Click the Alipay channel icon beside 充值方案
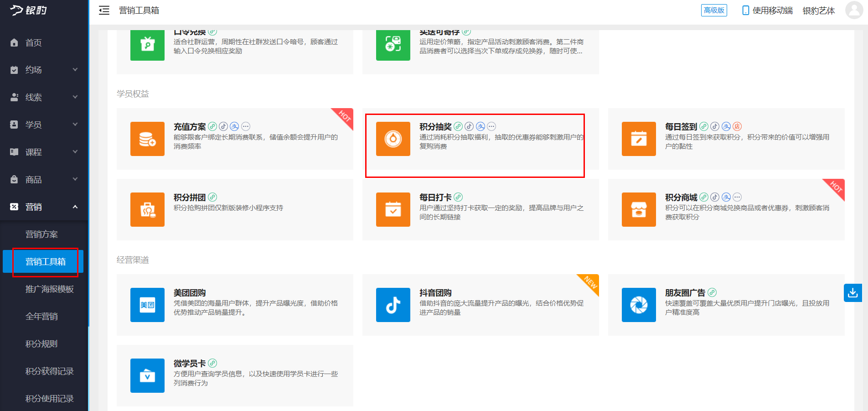Image resolution: width=868 pixels, height=411 pixels. tap(235, 126)
